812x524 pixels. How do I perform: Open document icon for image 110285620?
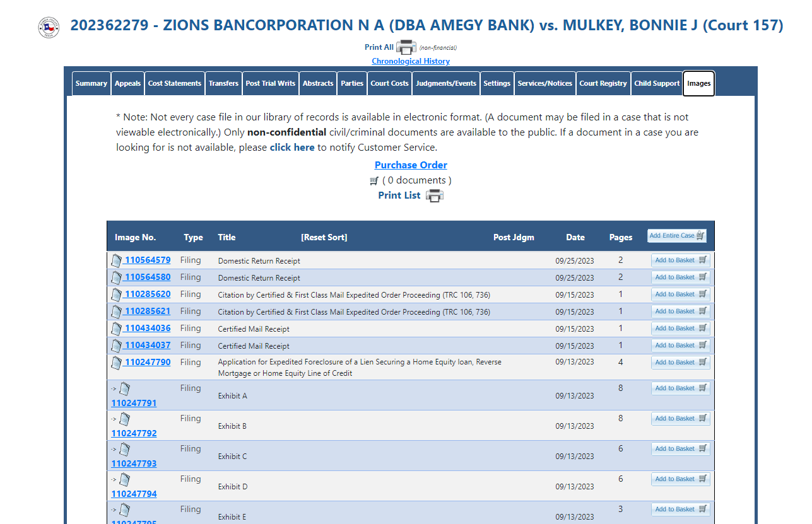pos(117,294)
